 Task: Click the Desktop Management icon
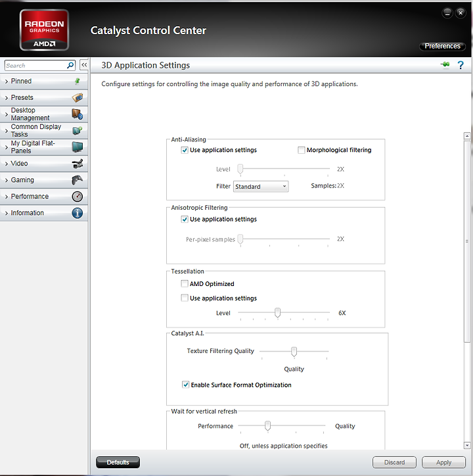click(78, 114)
